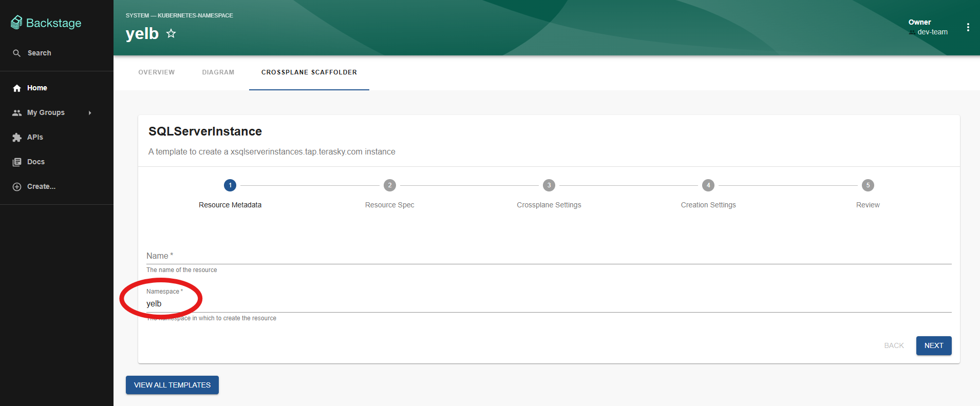Click step 2 Resource Spec circle
The width and height of the screenshot is (980, 406).
(x=389, y=185)
